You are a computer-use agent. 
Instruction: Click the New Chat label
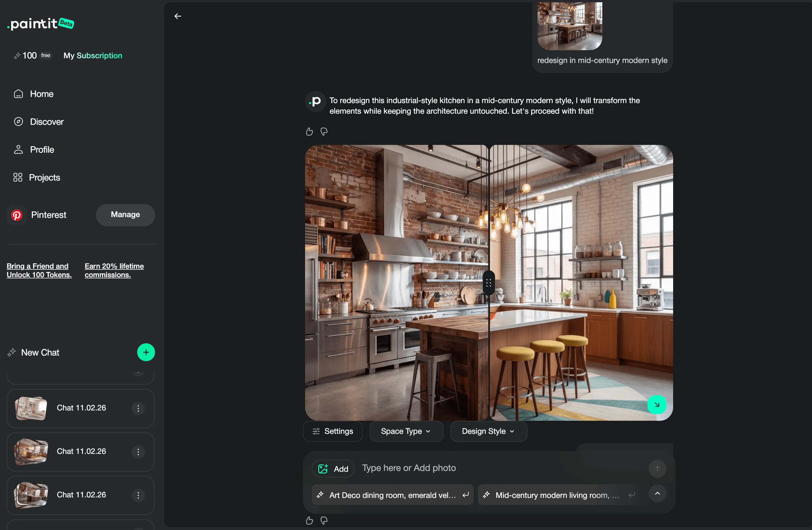pos(40,352)
